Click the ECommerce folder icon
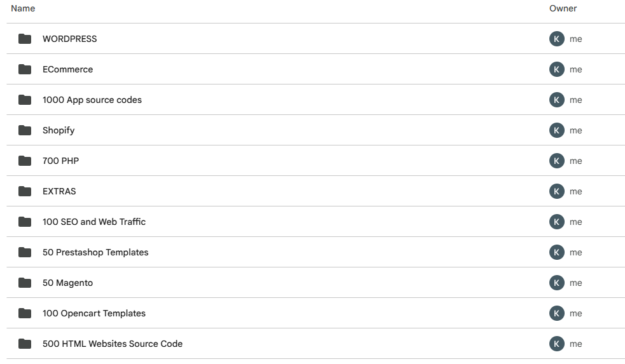Screen dimensions: 625x364 tap(25, 69)
